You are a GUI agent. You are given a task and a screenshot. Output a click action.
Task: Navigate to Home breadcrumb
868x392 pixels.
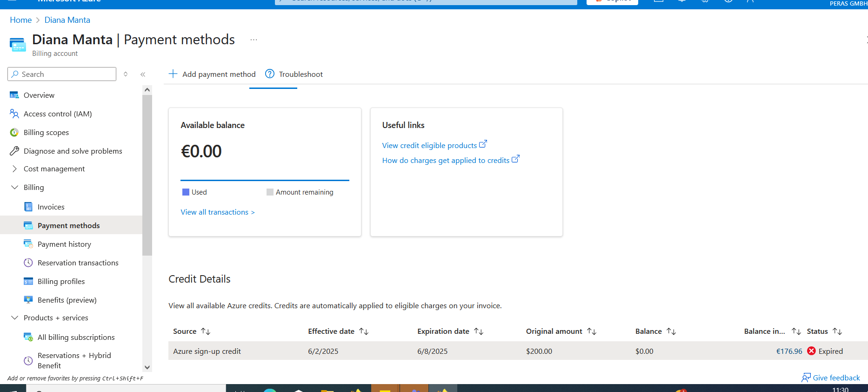pyautogui.click(x=21, y=20)
